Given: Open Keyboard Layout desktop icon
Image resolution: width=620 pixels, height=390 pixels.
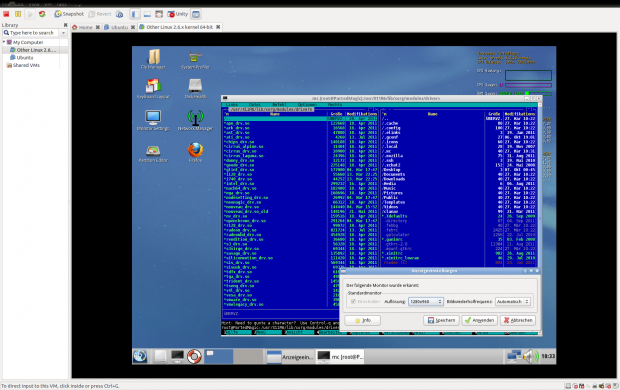Looking at the screenshot, I should pos(153,89).
